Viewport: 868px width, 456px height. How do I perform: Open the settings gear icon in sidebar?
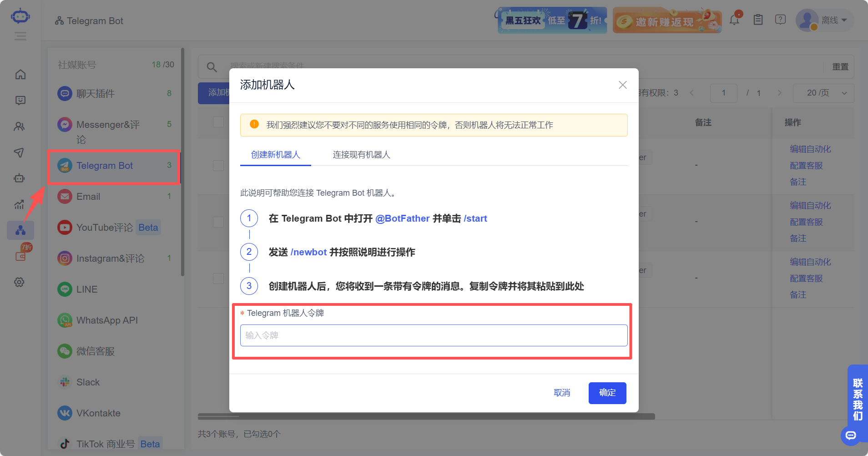pos(19,282)
